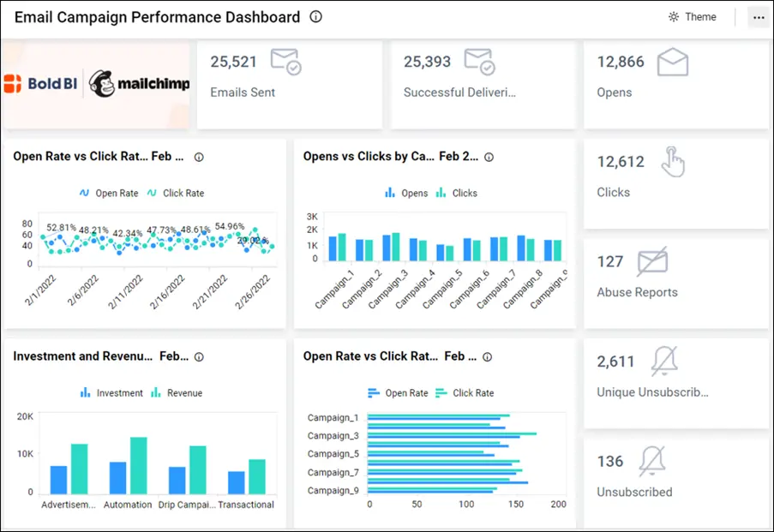
Task: Click the sun icon next to Theme
Action: click(x=673, y=16)
